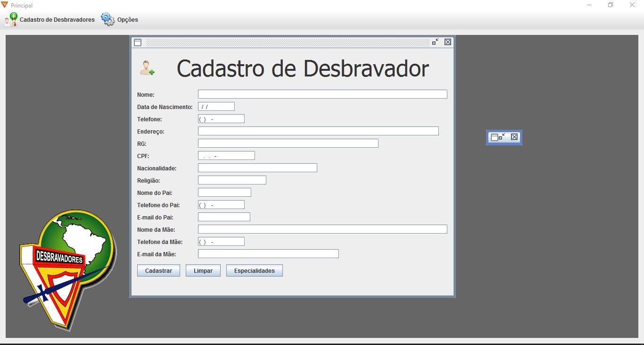Focus the Telefone da Mãe field
This screenshot has height=345, width=644.
[221, 242]
